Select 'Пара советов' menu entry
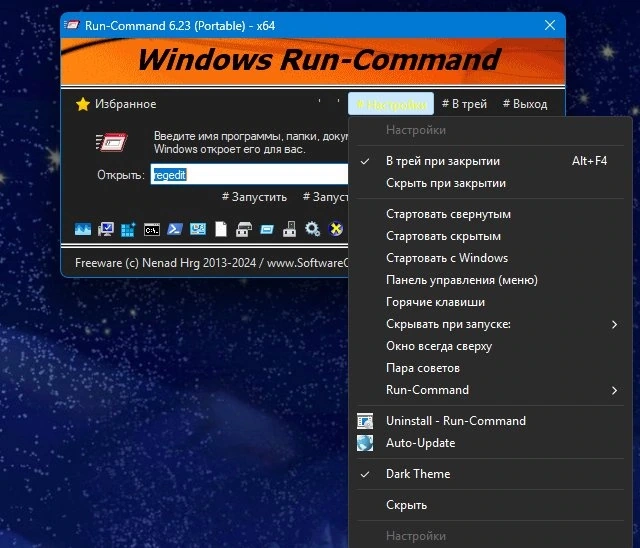Screen dimensions: 640x548 pos(489,368)
